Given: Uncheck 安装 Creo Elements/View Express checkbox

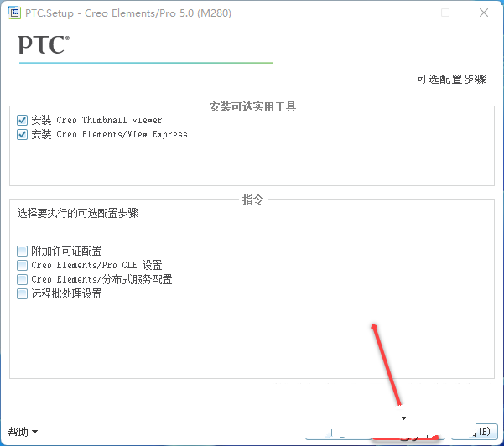Looking at the screenshot, I should click(x=22, y=134).
